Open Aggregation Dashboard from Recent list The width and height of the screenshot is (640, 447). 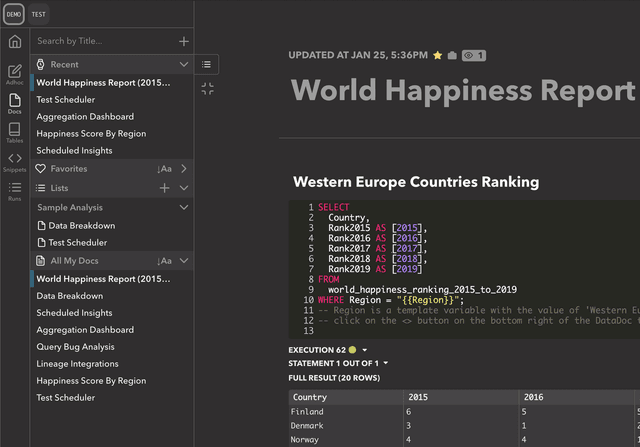point(85,117)
